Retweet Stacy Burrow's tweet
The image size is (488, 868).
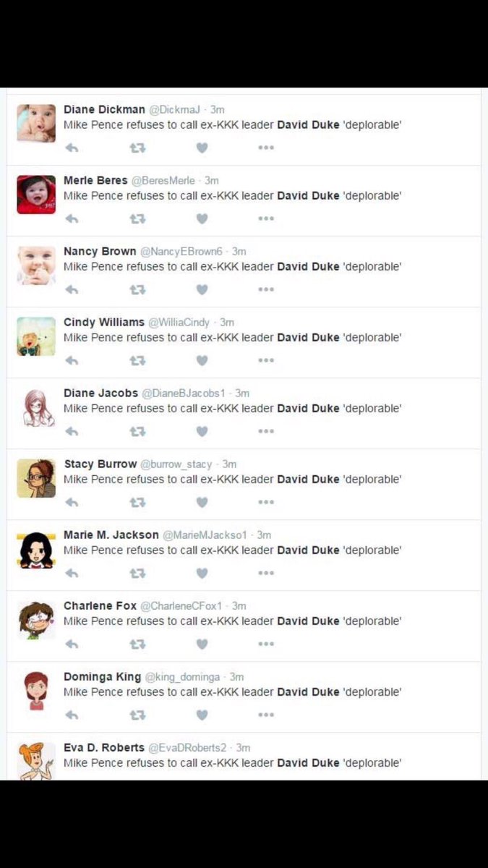point(137,502)
